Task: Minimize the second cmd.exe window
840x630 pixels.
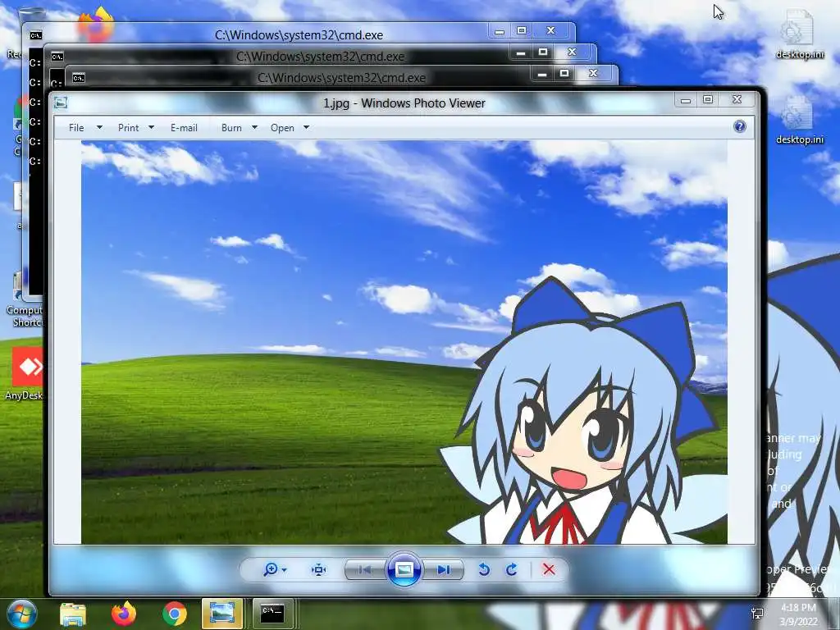Action: pyautogui.click(x=520, y=52)
